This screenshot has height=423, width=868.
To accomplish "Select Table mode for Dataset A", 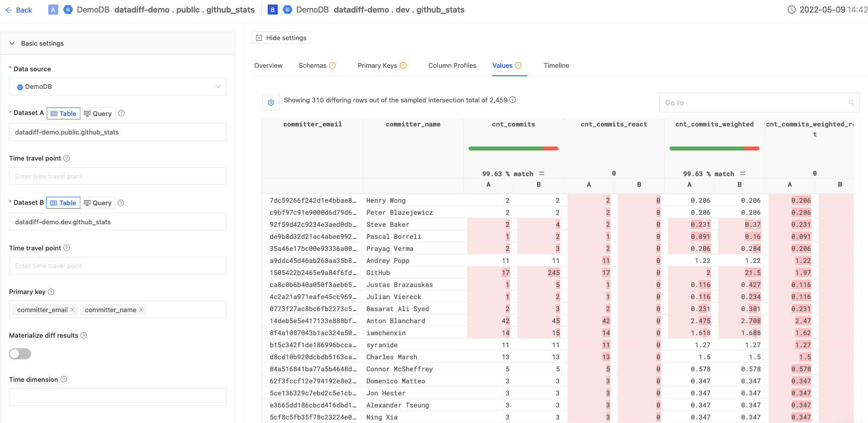I will (63, 113).
